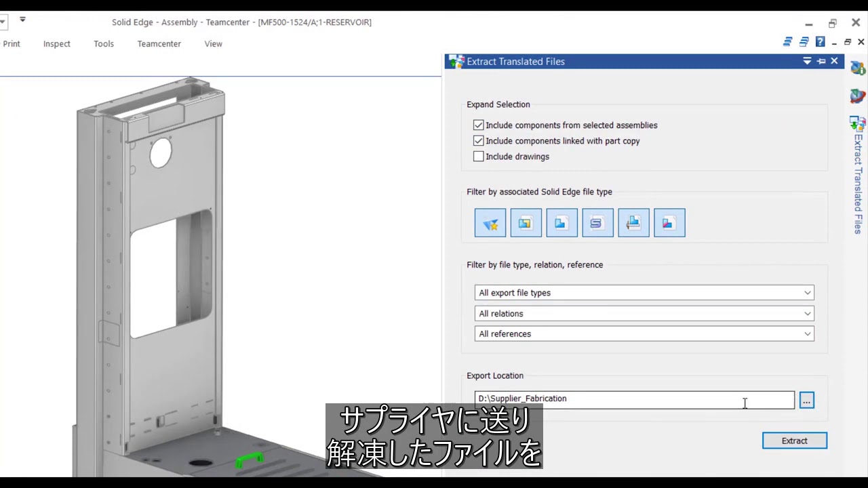Toggle the assembly file type filter
The height and width of the screenshot is (488, 868).
pos(526,223)
